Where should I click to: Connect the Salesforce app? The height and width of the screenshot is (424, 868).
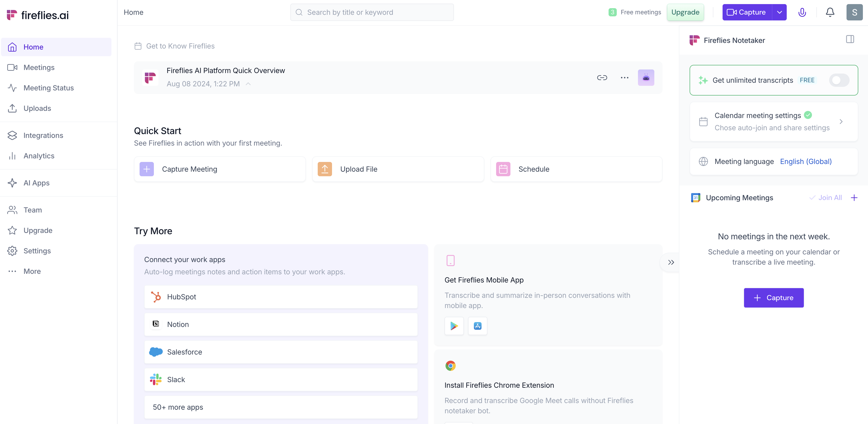281,352
